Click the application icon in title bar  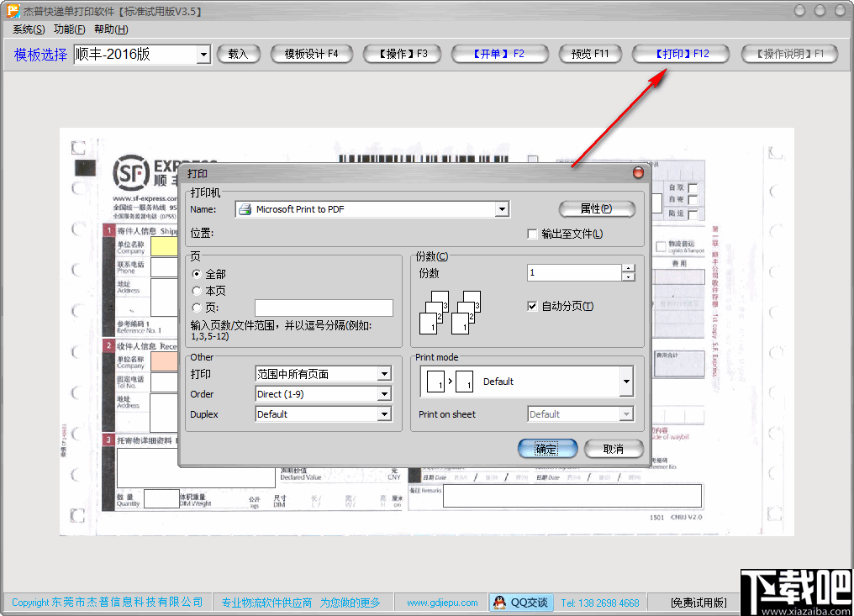coord(13,11)
